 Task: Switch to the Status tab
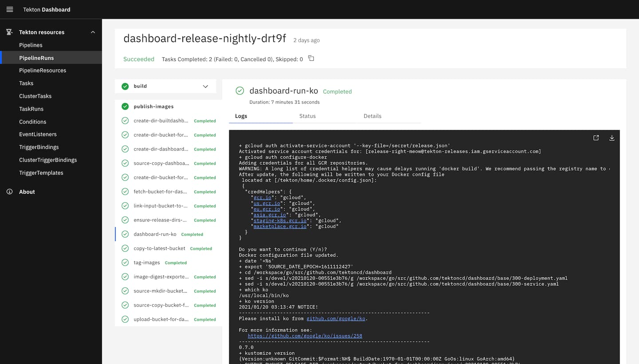307,116
